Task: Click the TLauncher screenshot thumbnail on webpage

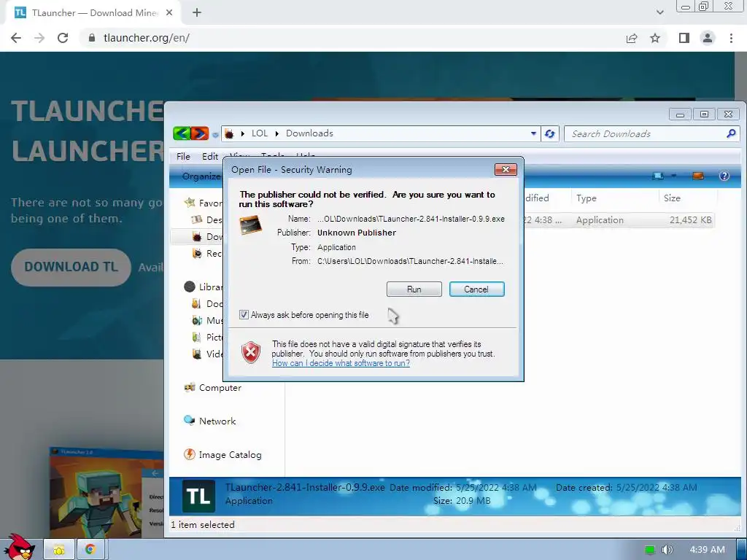Action: pyautogui.click(x=107, y=492)
